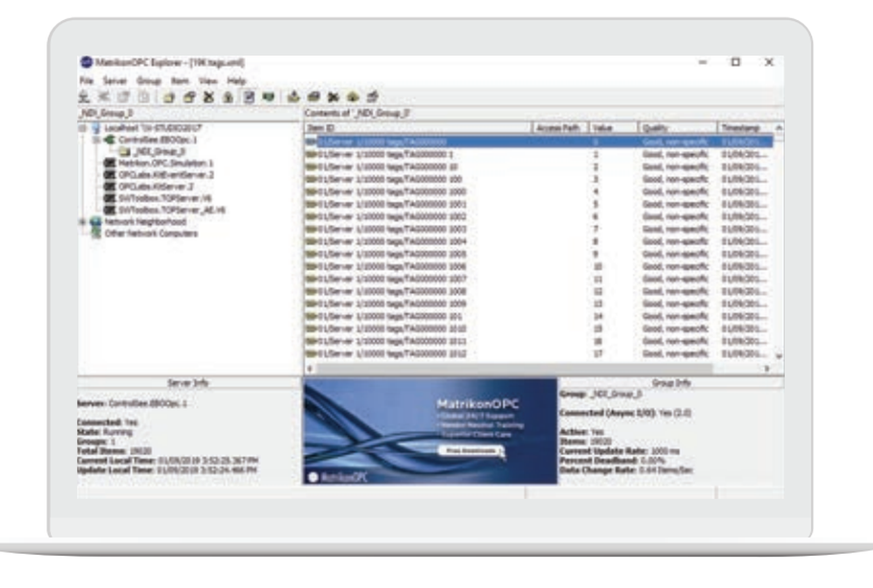
Task: Click the group properties folder toolbar icon
Action: (x=189, y=98)
